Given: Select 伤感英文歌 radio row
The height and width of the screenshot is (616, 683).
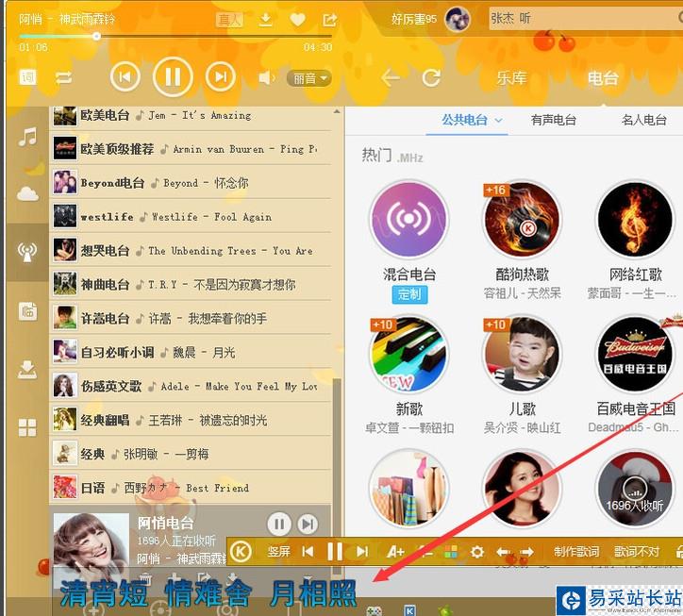Looking at the screenshot, I should click(x=191, y=386).
